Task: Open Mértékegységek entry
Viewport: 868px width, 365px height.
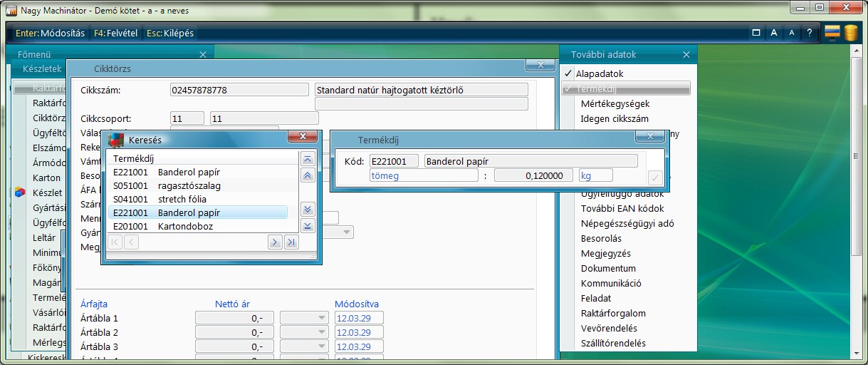Action: (615, 103)
